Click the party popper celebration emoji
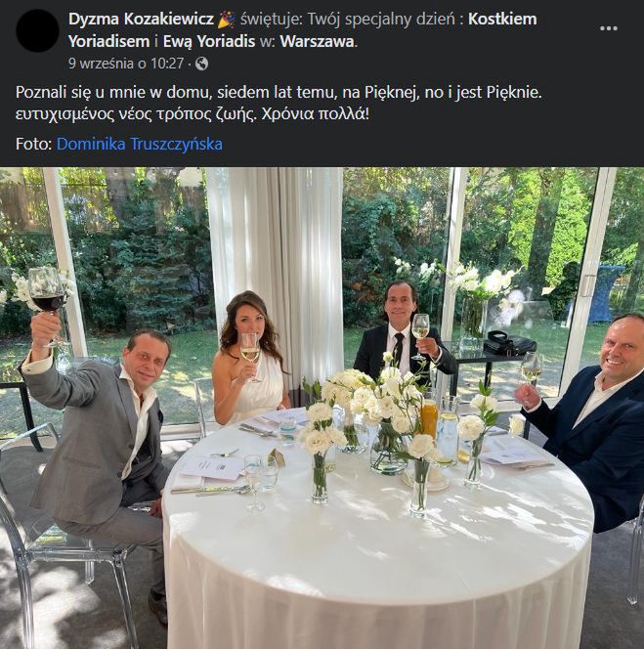Image resolution: width=644 pixels, height=649 pixels. pos(226,20)
